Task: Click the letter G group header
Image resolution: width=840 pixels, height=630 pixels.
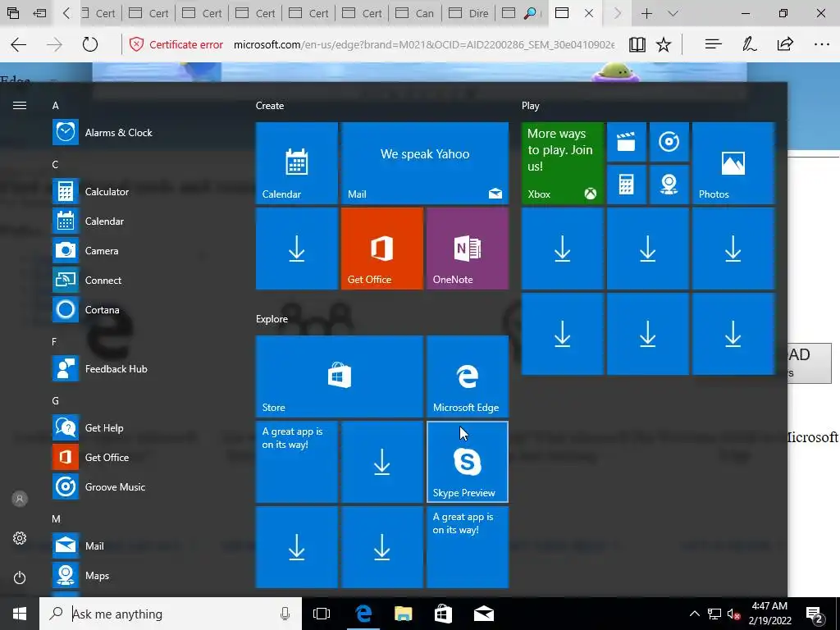Action: click(55, 400)
